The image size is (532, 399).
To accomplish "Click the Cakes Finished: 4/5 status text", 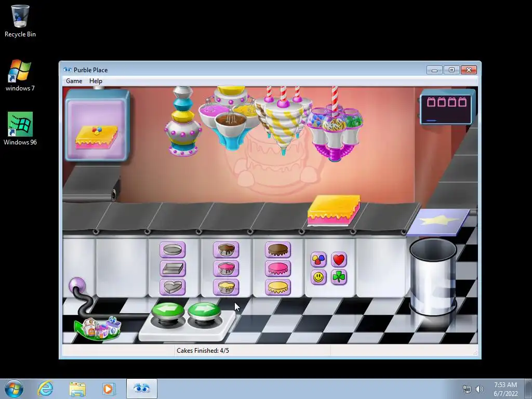I will tap(203, 351).
